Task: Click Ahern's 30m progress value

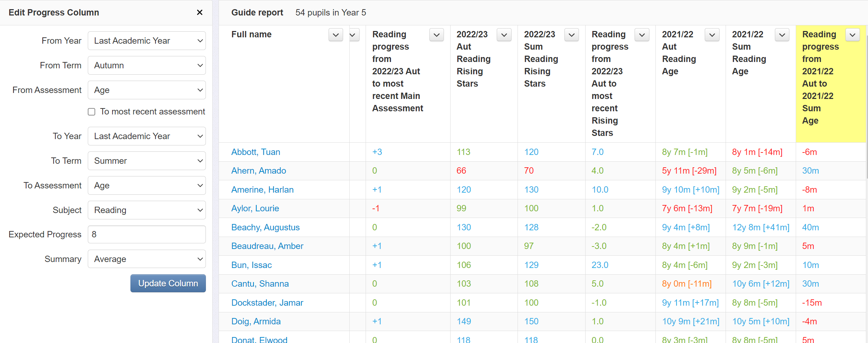Action: [x=810, y=171]
